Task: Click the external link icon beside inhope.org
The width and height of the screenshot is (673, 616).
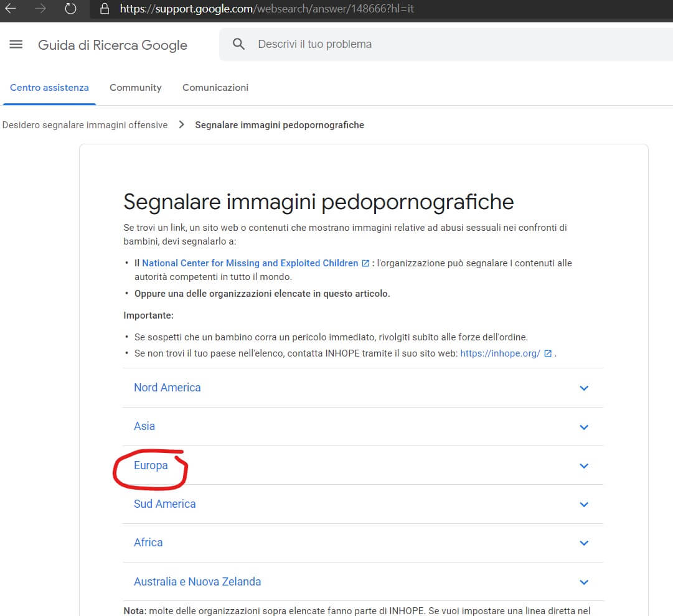Action: (548, 353)
